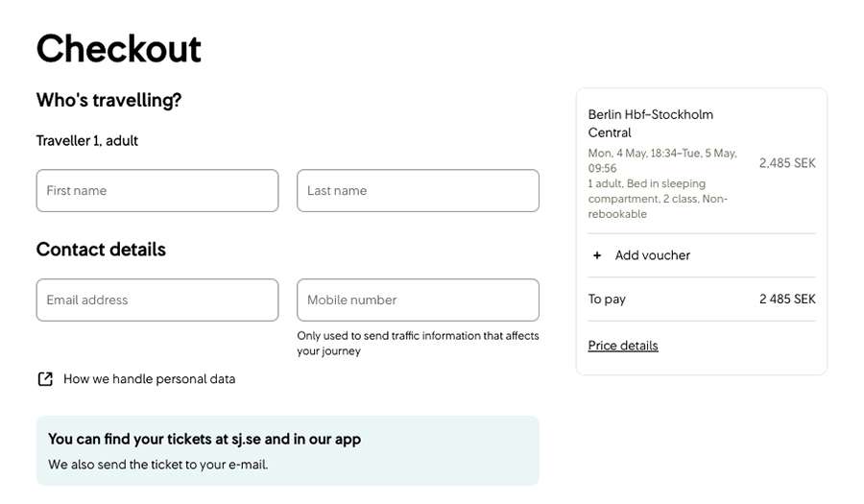Viewport: 864px width, 504px height.
Task: Click the mobile number traffic information note
Action: click(x=418, y=343)
